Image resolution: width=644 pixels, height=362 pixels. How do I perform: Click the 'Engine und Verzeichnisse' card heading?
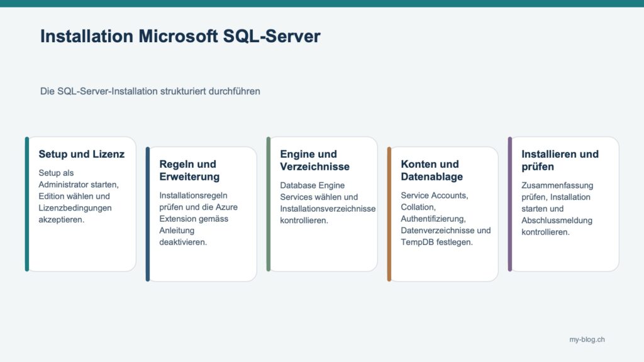tap(314, 160)
